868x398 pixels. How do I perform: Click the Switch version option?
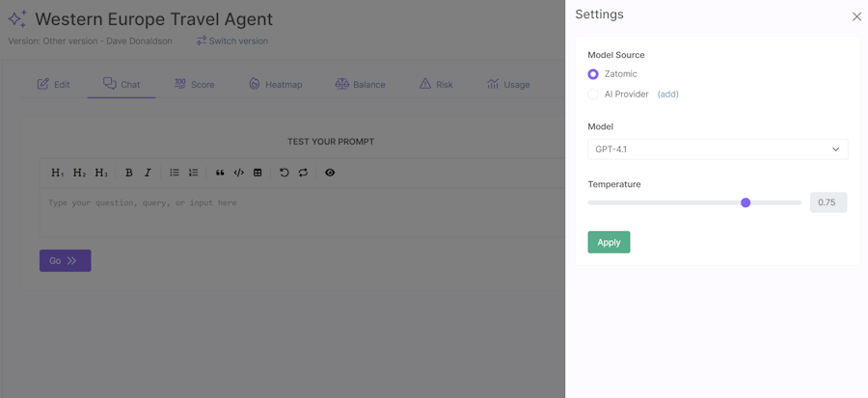coord(232,41)
